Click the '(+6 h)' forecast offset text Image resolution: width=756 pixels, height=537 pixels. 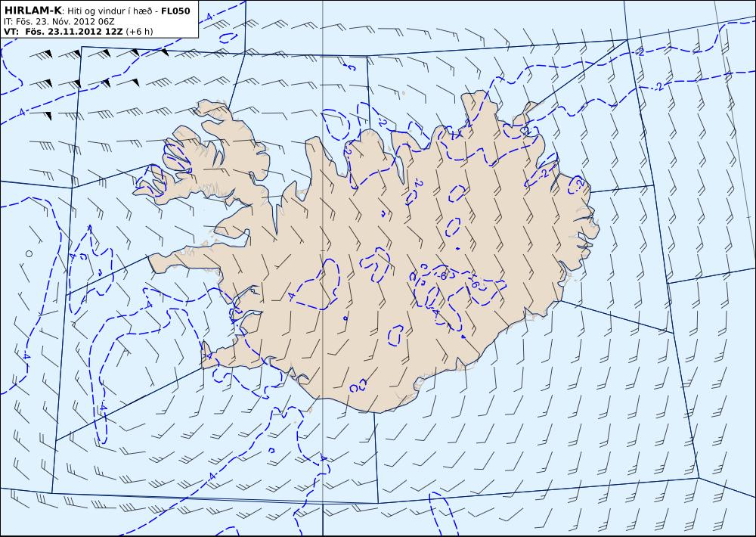pos(139,31)
